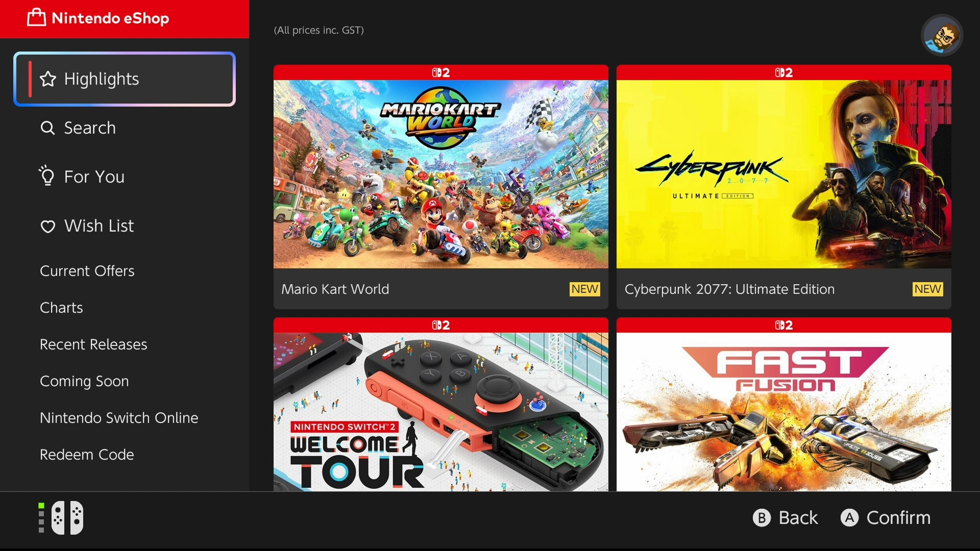The height and width of the screenshot is (551, 980).
Task: Go to Recent Releases
Action: pyautogui.click(x=93, y=344)
